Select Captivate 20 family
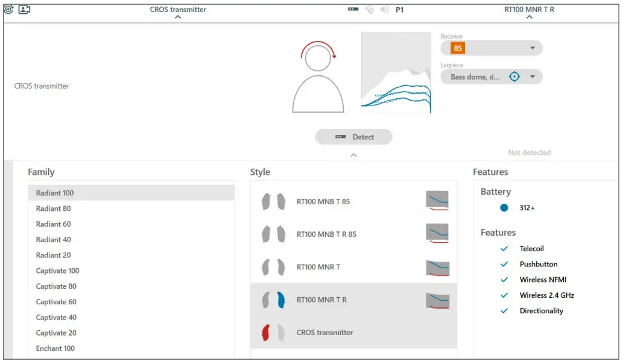623x364 pixels. (131, 333)
